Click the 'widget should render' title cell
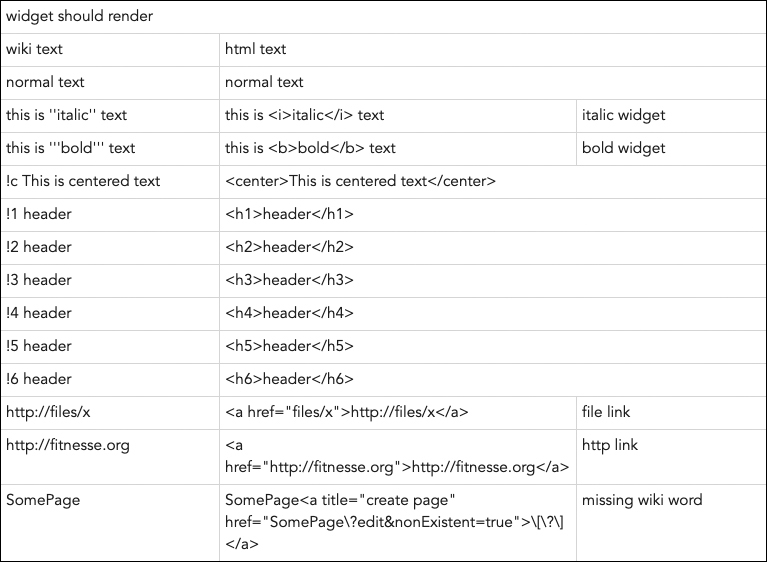 click(80, 17)
